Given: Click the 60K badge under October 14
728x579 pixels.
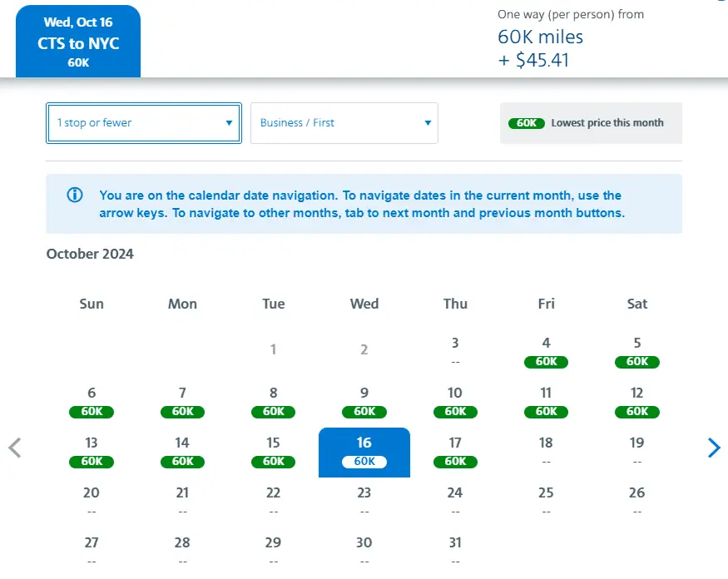Looking at the screenshot, I should (x=182, y=462).
